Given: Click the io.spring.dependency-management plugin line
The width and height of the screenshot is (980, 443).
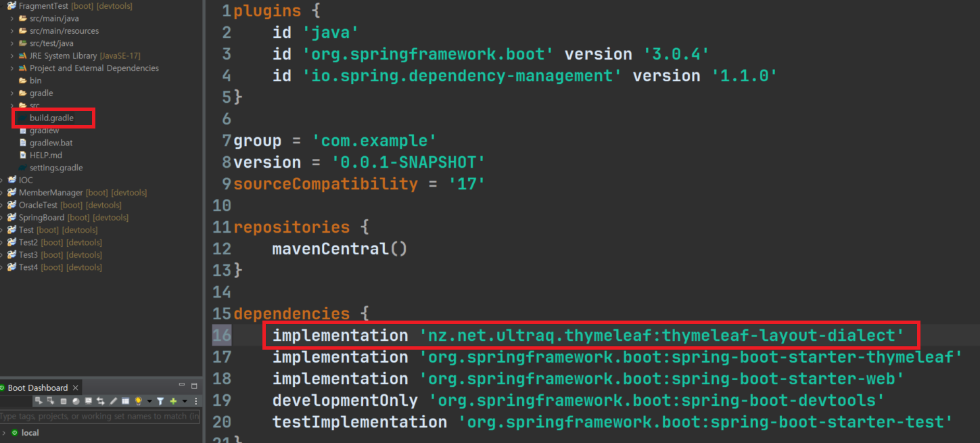Looking at the screenshot, I should [x=525, y=76].
